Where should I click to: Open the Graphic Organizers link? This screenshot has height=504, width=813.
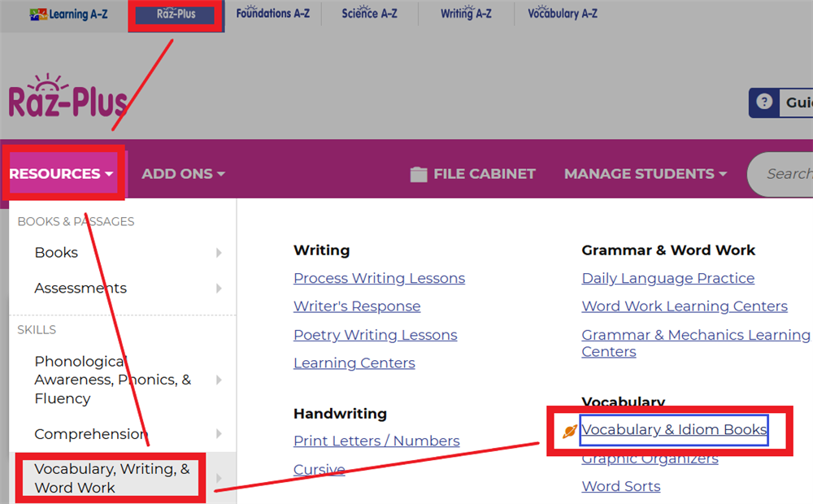coord(650,458)
